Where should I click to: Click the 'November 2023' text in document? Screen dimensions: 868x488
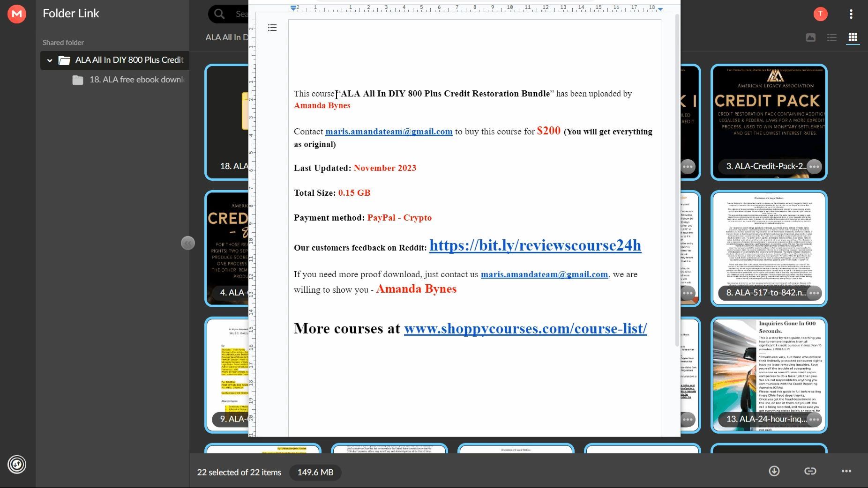pyautogui.click(x=385, y=168)
